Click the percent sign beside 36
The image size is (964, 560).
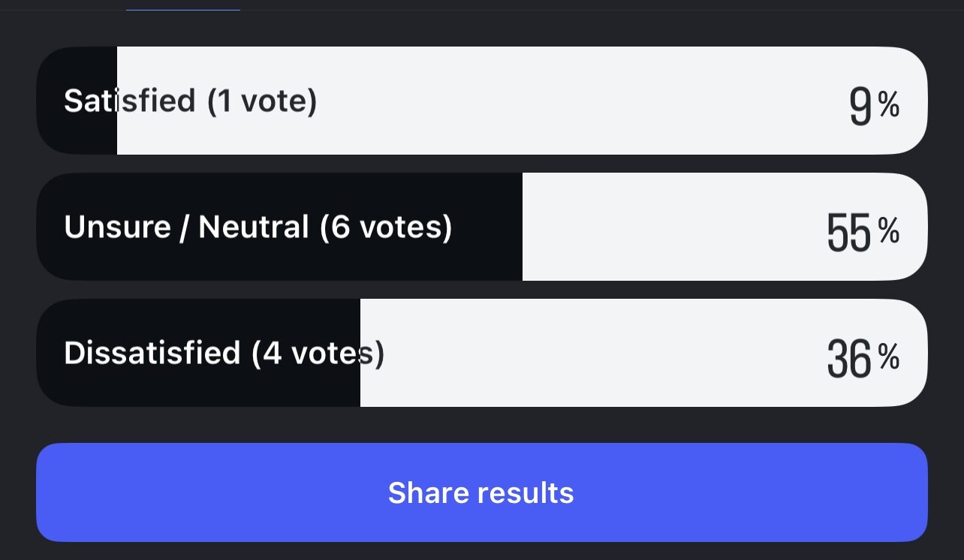[x=889, y=357]
